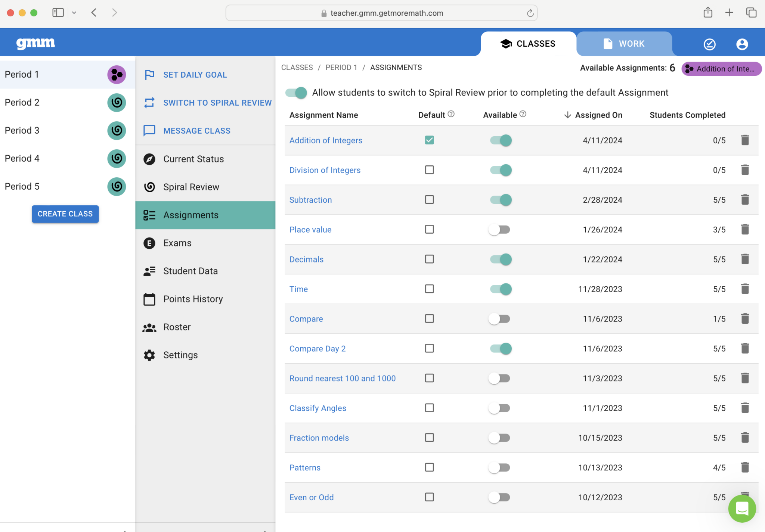765x532 pixels.
Task: Enable availability for Place value assignment
Action: point(500,230)
